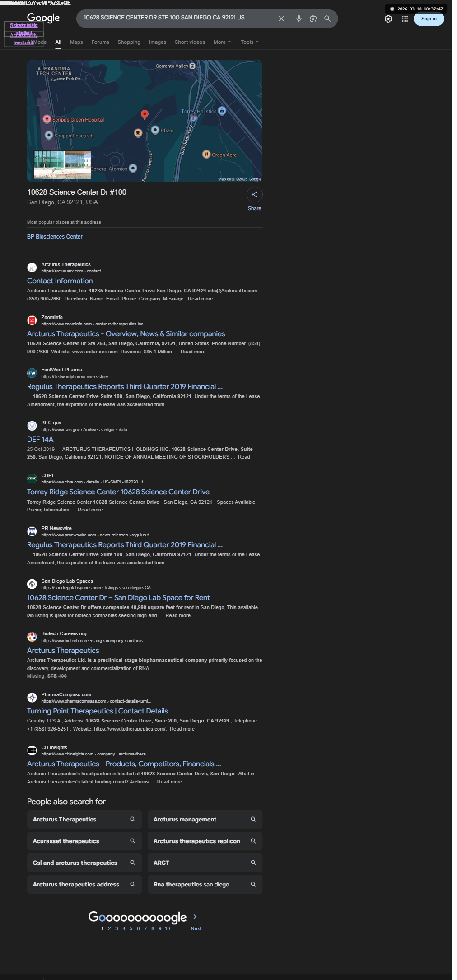Open search by image camera icon
The height and width of the screenshot is (980, 457).
pos(313,19)
